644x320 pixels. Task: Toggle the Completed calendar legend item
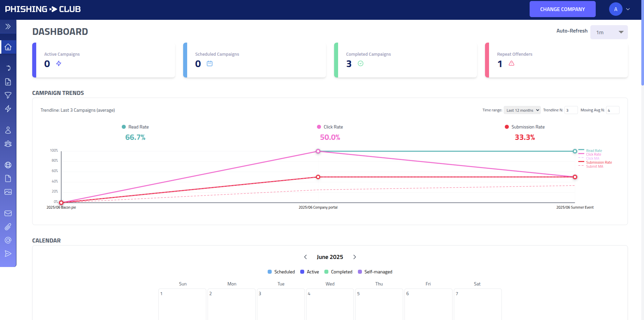coord(338,272)
